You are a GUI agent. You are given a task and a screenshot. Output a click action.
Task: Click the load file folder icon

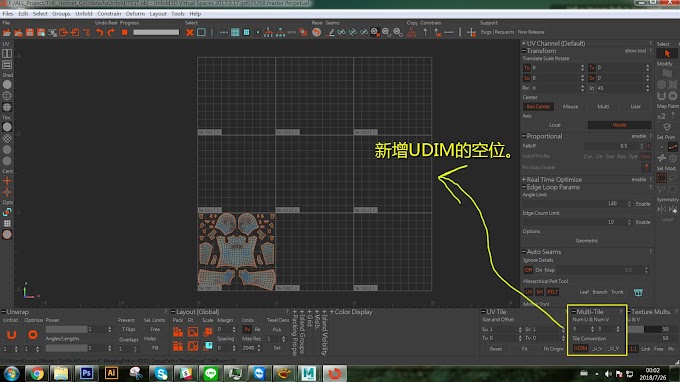point(7,33)
